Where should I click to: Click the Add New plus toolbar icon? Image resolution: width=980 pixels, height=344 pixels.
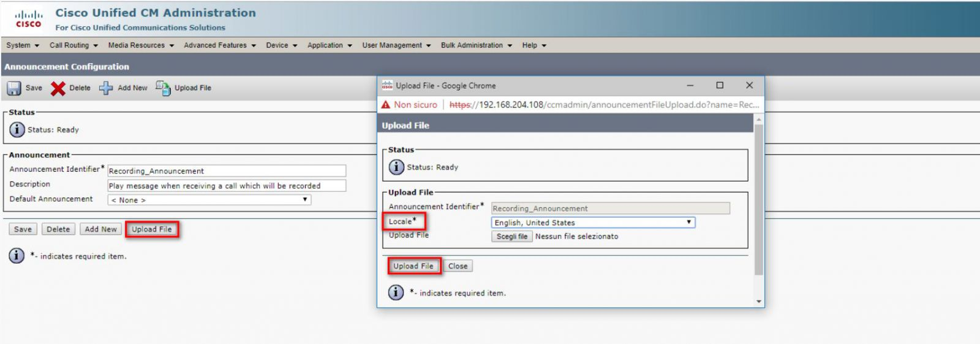[x=106, y=88]
